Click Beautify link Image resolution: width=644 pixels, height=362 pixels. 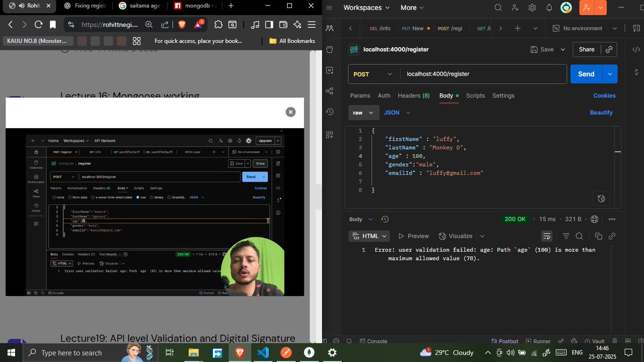[601, 113]
